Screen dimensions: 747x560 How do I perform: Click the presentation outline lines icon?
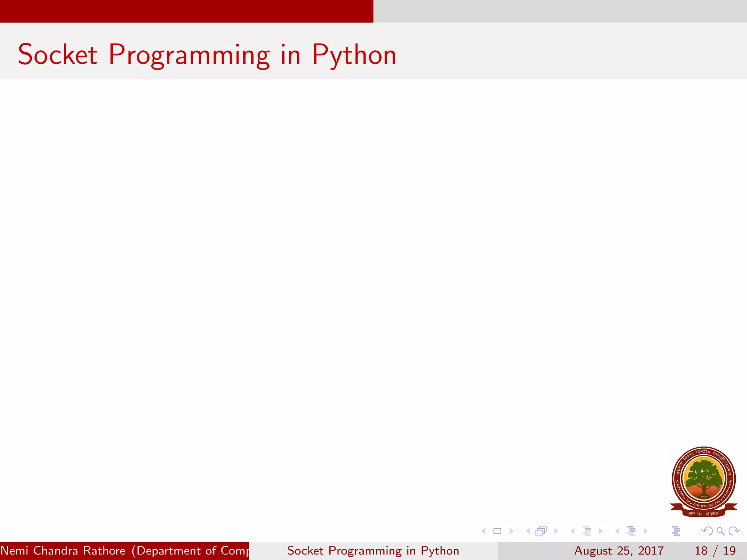pyautogui.click(x=676, y=531)
